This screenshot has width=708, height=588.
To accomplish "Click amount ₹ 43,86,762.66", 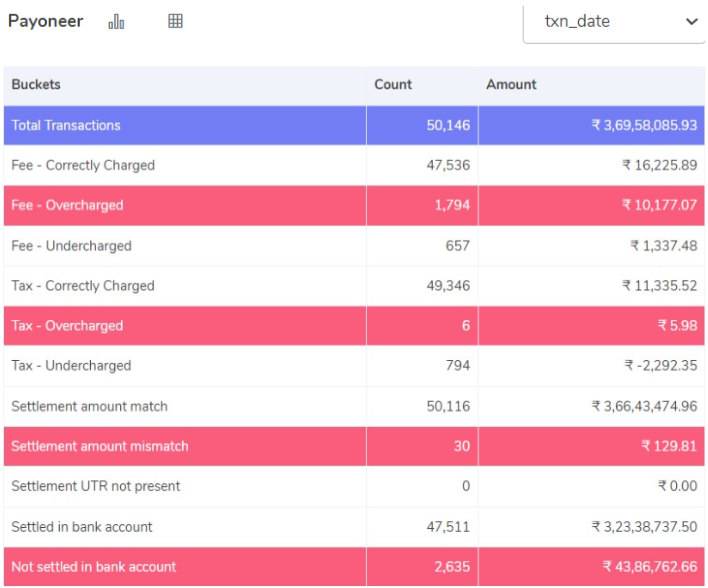I will point(650,567).
